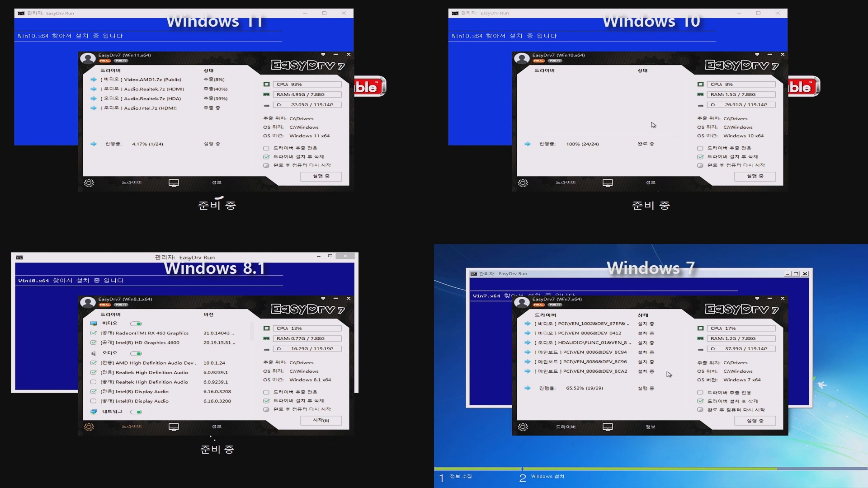Viewport: 868px width, 488px height.
Task: Click the CPU chip icon in Win8.1 window
Action: [x=266, y=328]
